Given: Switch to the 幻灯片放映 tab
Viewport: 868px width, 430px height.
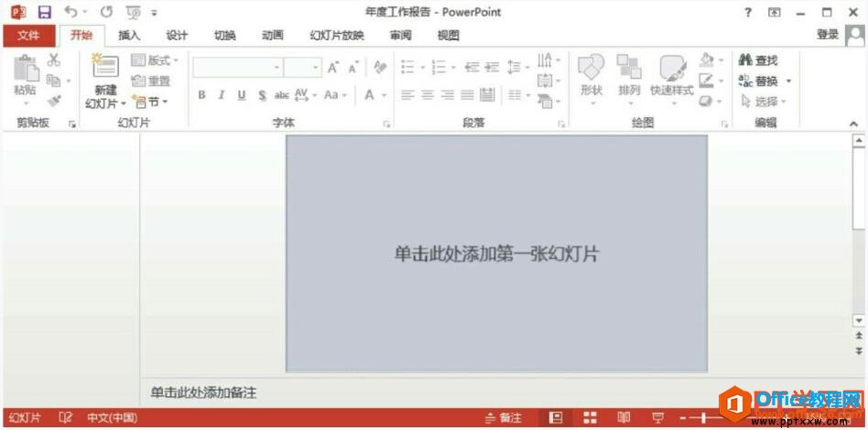Looking at the screenshot, I should (x=337, y=36).
